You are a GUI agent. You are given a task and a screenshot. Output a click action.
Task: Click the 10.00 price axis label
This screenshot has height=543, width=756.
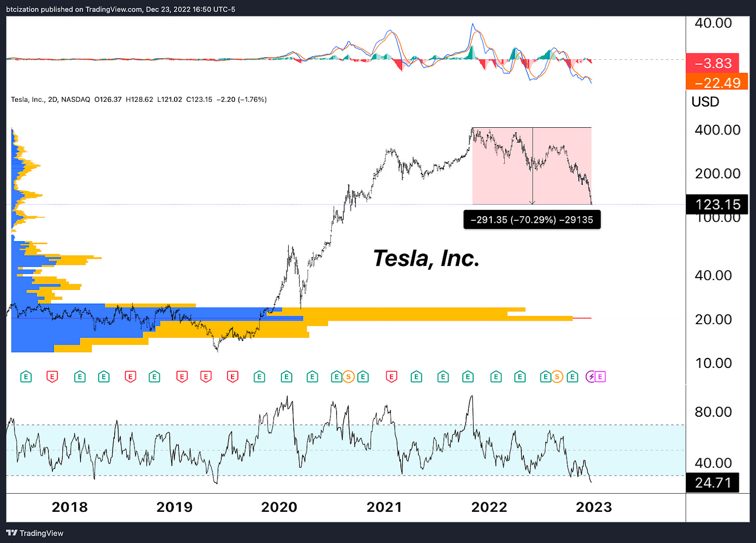713,363
